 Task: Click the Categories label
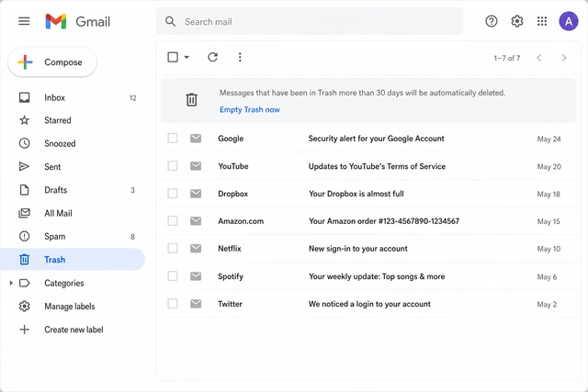pyautogui.click(x=64, y=283)
